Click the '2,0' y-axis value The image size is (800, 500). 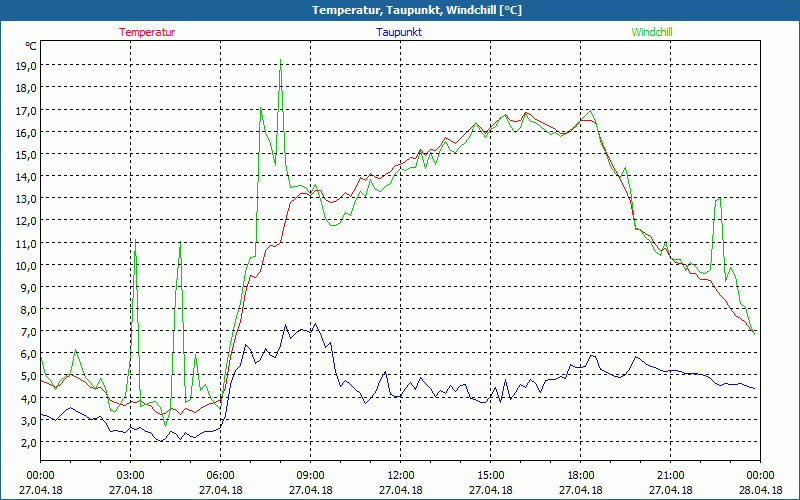pos(29,442)
